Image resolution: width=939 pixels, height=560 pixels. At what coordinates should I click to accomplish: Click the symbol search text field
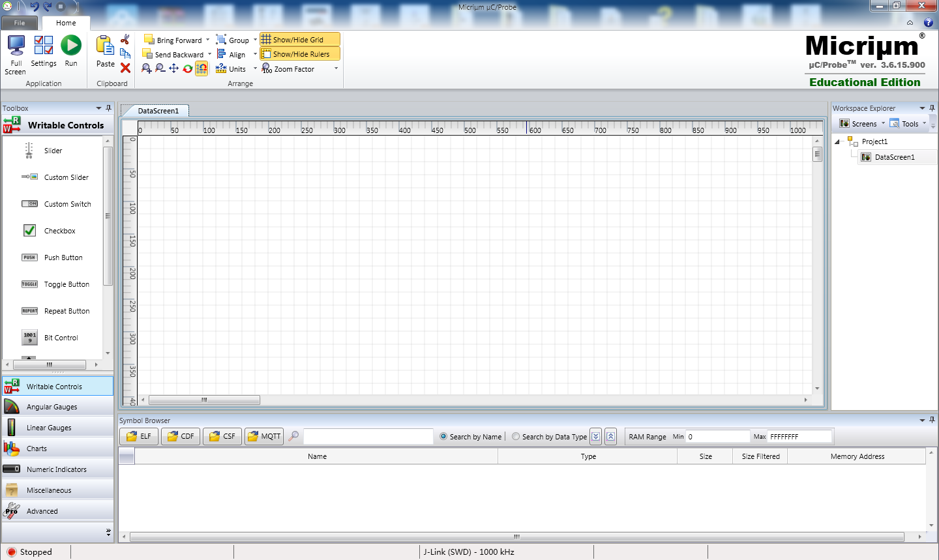point(368,436)
